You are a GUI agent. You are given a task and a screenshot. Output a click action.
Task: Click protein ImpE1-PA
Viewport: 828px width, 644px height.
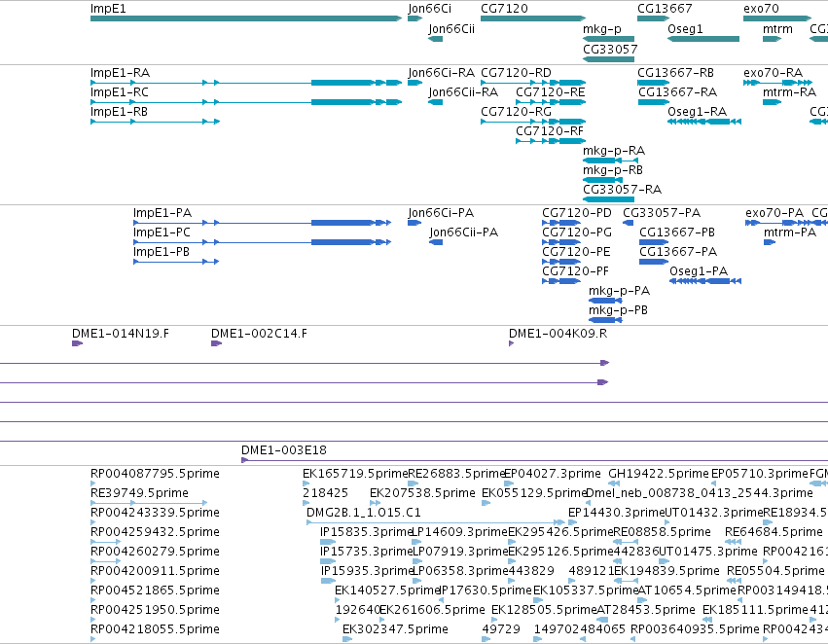point(263,223)
